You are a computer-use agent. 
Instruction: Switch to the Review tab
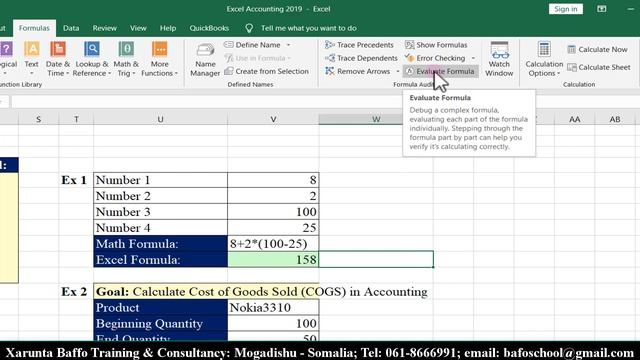pos(104,28)
